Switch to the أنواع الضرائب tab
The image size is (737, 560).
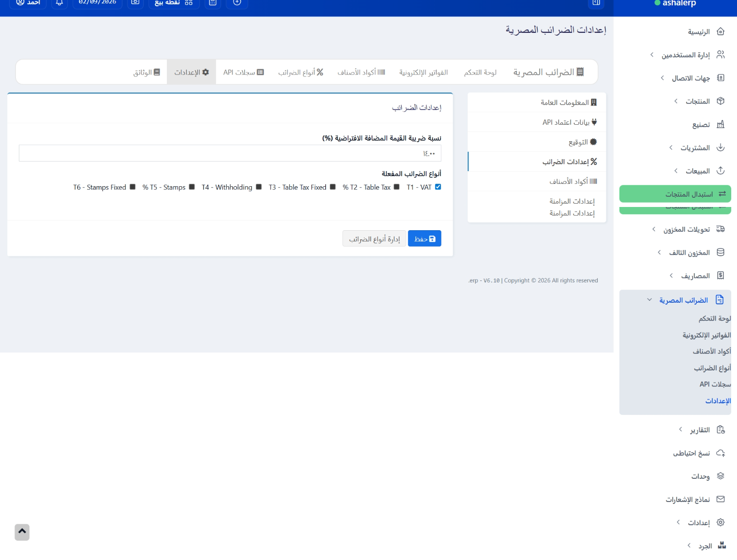(300, 72)
